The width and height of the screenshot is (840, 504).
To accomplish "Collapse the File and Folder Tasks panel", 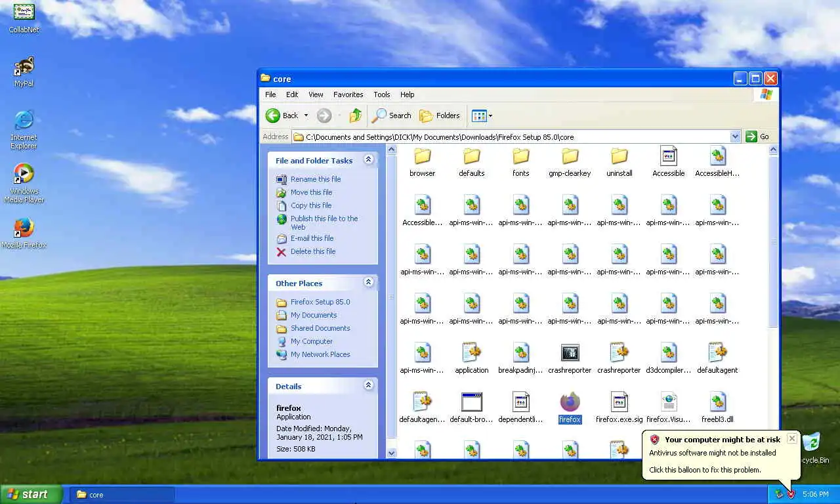I will (x=368, y=159).
